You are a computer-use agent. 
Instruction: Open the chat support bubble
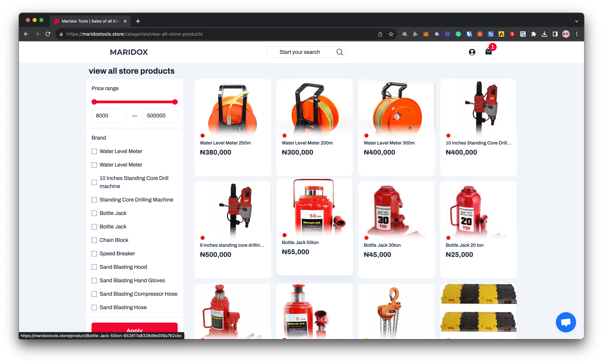tap(565, 322)
